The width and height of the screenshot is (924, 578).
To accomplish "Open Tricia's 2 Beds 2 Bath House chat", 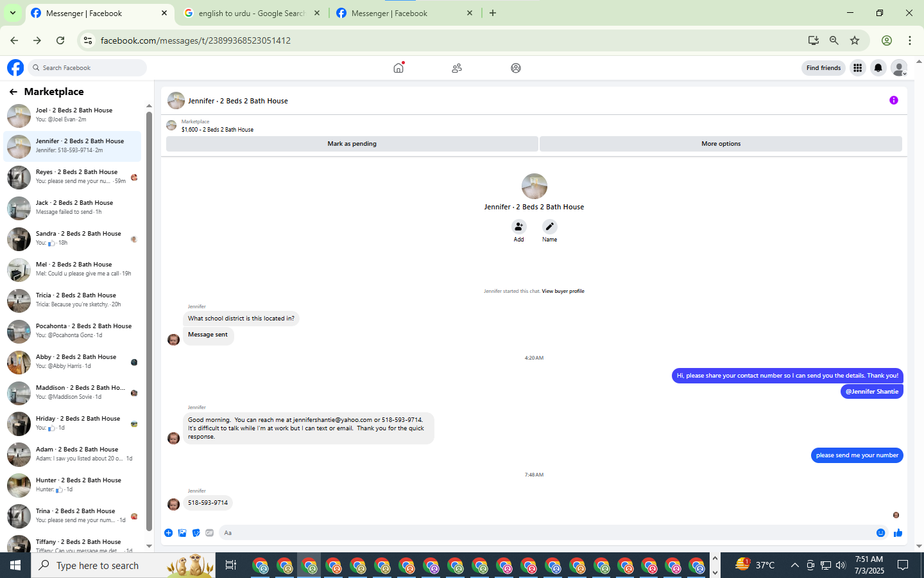I will (73, 301).
